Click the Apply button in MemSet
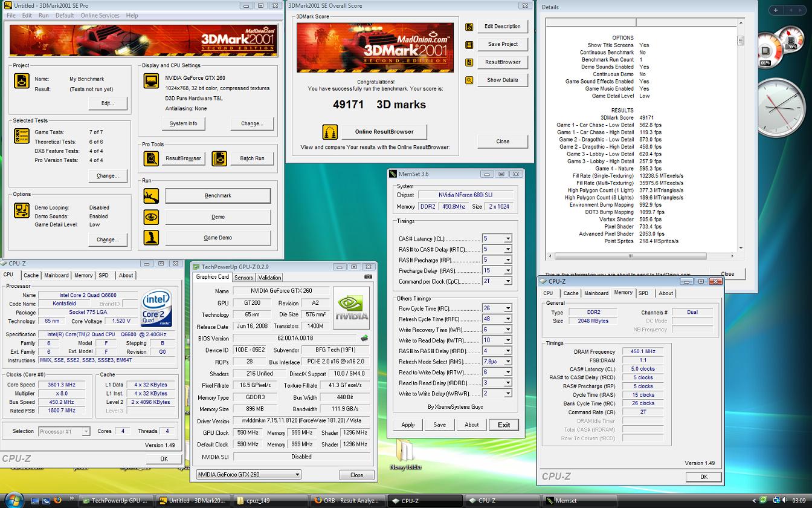812x508 pixels. coord(408,425)
